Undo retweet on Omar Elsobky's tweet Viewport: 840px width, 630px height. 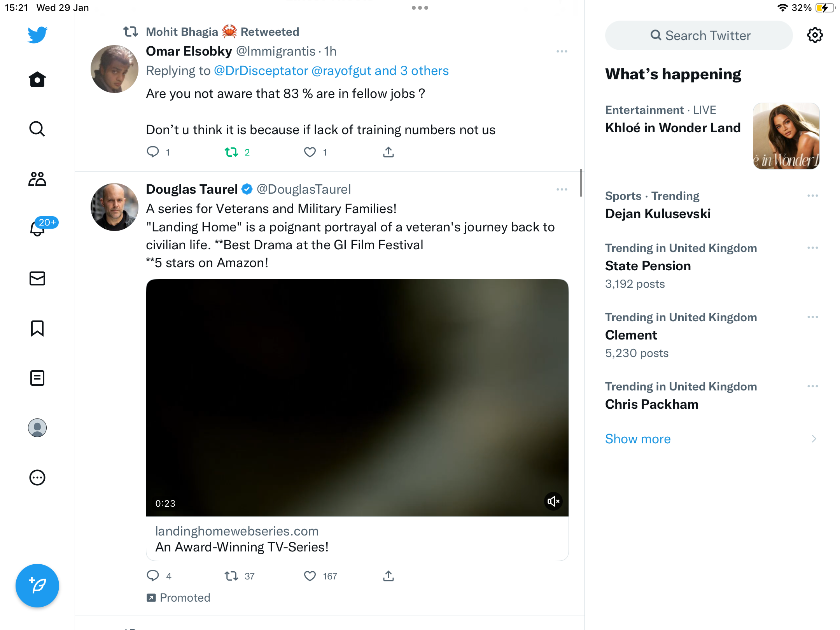pyautogui.click(x=231, y=152)
